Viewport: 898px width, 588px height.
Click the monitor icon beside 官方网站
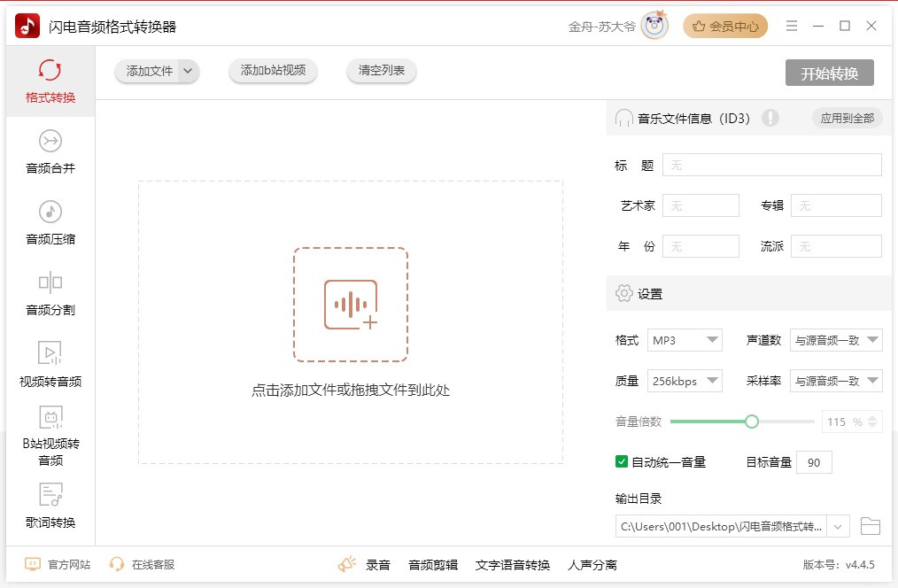(x=33, y=564)
